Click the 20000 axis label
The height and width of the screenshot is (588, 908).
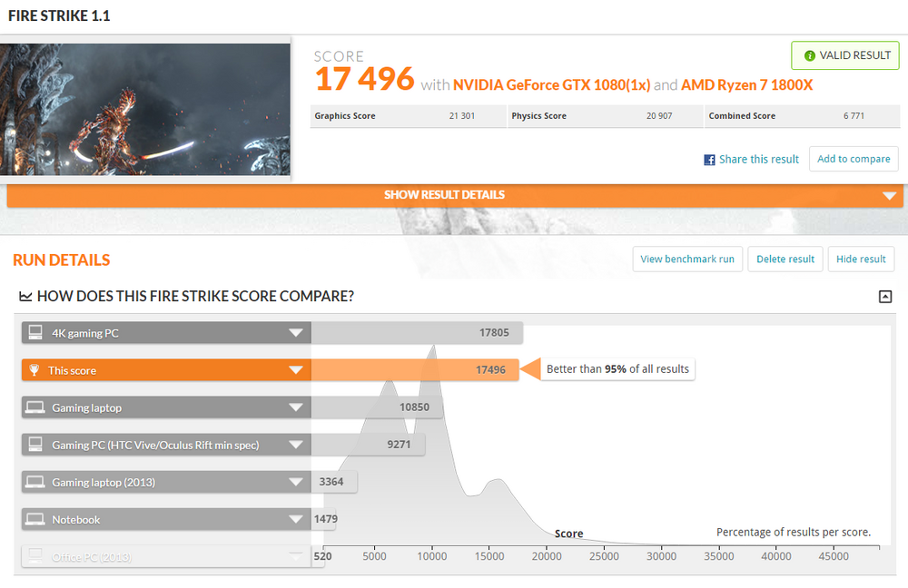coord(547,556)
